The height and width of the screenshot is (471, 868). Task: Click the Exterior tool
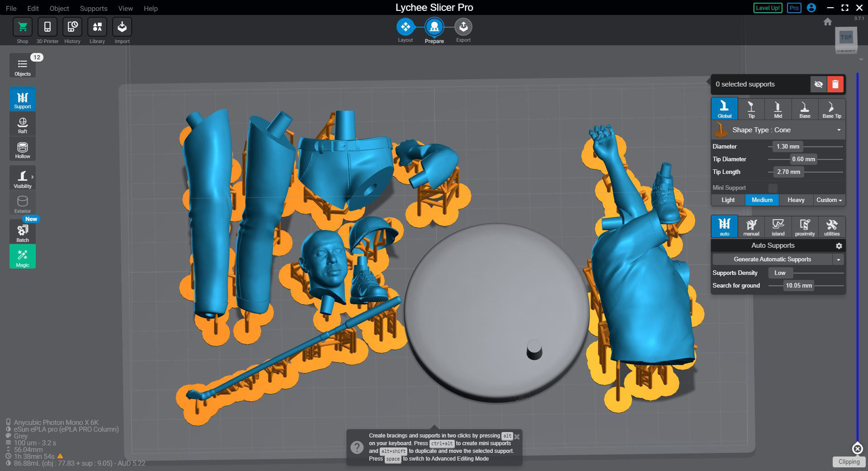tap(23, 203)
